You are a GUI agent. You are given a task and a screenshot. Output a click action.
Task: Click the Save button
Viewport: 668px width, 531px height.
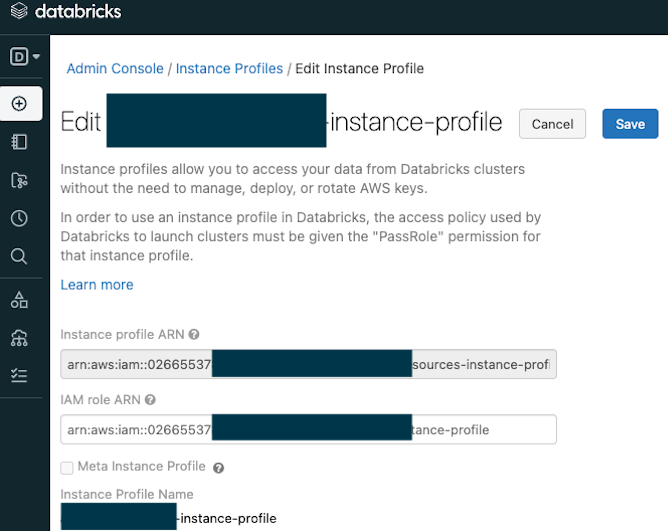pos(630,124)
